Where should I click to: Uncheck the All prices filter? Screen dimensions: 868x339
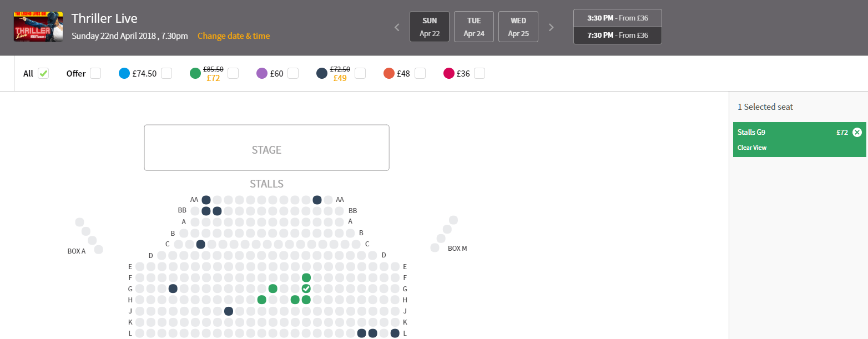pyautogui.click(x=43, y=73)
